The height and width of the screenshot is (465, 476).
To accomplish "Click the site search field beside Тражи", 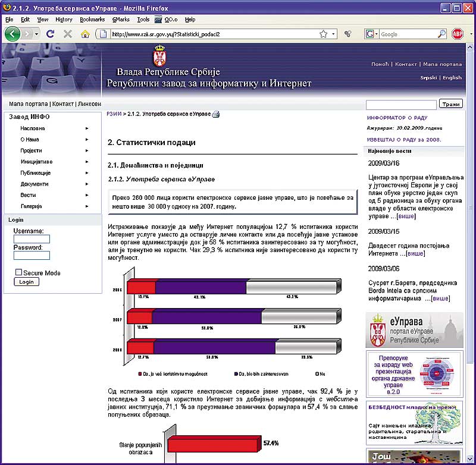I will [401, 105].
